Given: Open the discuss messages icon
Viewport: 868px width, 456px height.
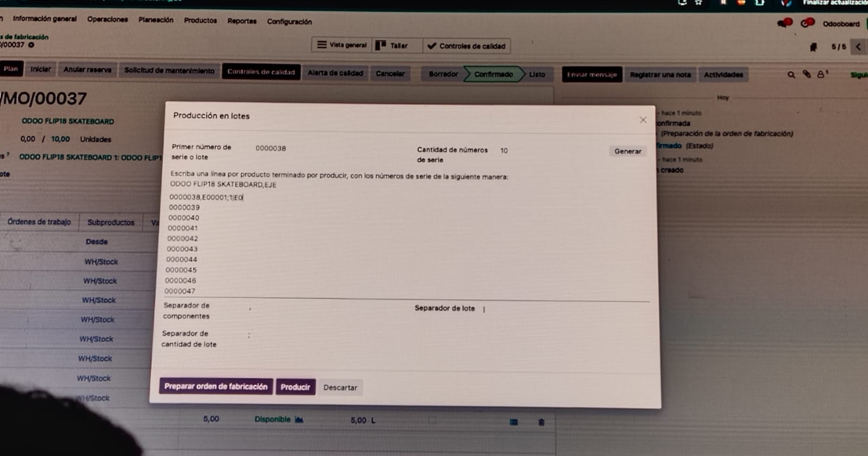Looking at the screenshot, I should [x=784, y=23].
